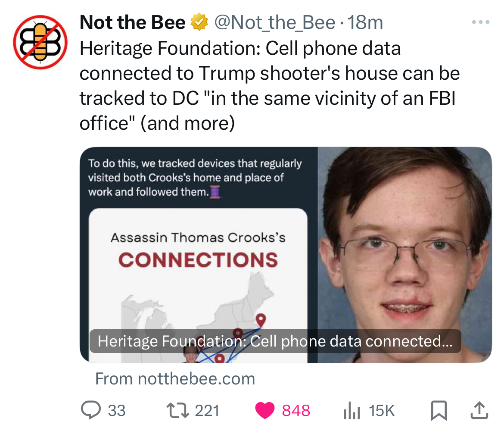Follow the "From notthebee.com" link
This screenshot has height=434, width=504.
point(175,379)
